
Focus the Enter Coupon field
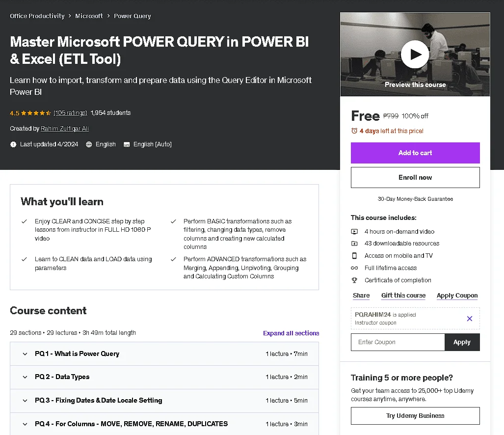click(398, 342)
